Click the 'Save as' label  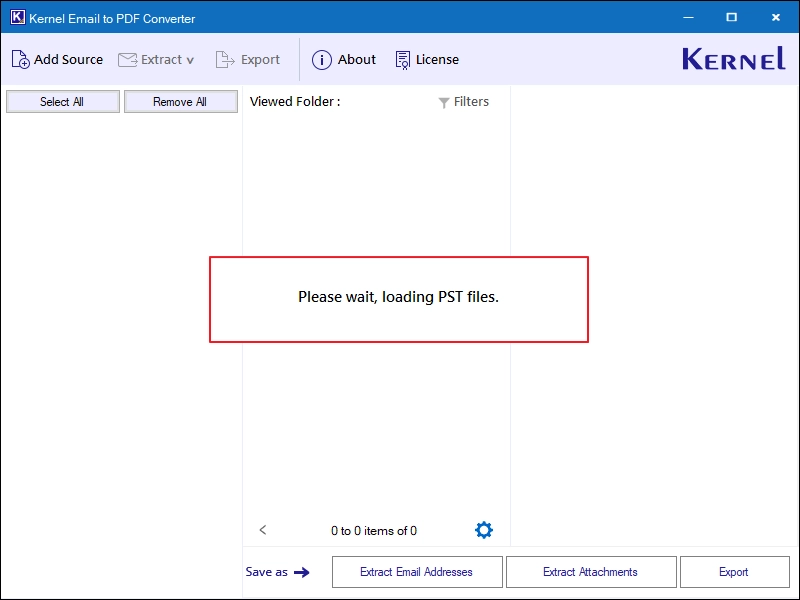(x=266, y=572)
